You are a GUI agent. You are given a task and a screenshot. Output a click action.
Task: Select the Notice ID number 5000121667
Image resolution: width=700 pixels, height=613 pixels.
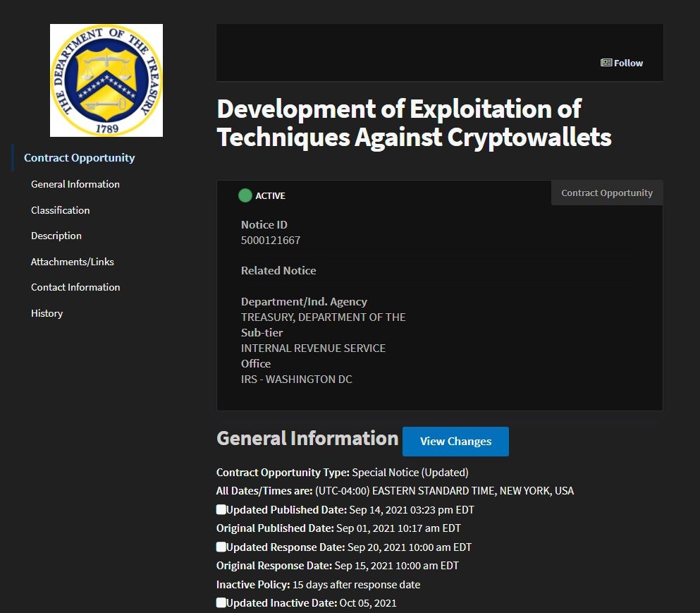(271, 241)
